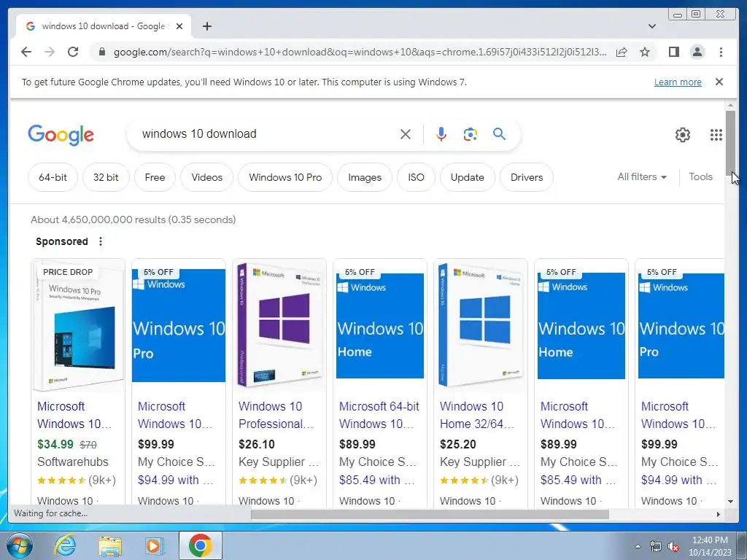The height and width of the screenshot is (560, 747).
Task: Click the scroll down arrow
Action: [x=729, y=502]
